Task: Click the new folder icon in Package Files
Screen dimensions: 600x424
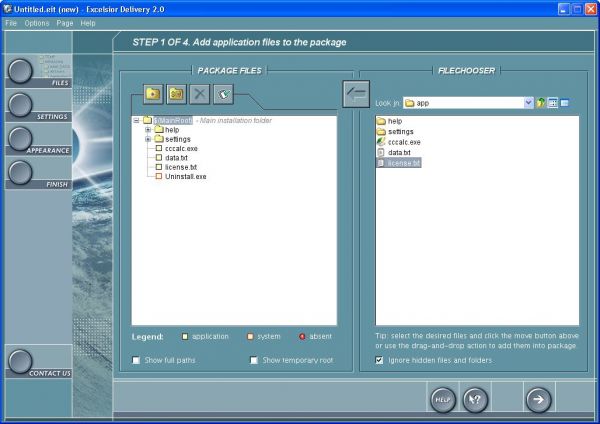Action: [x=153, y=94]
